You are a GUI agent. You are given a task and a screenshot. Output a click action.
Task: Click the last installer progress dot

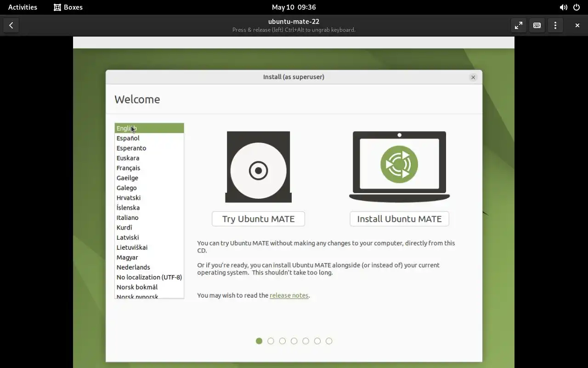tap(329, 341)
